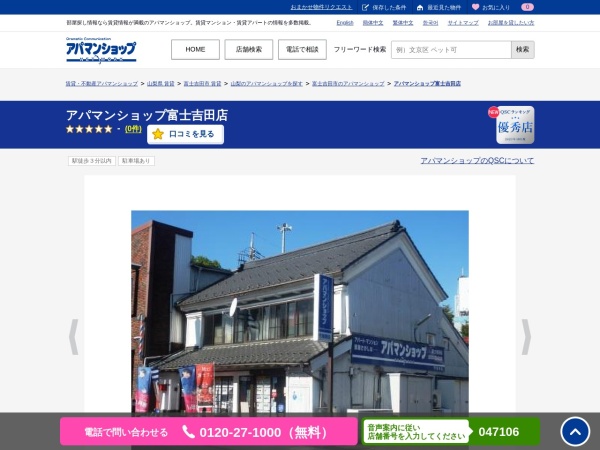Click the five-star rating
This screenshot has height=450, width=600.
pyautogui.click(x=89, y=129)
